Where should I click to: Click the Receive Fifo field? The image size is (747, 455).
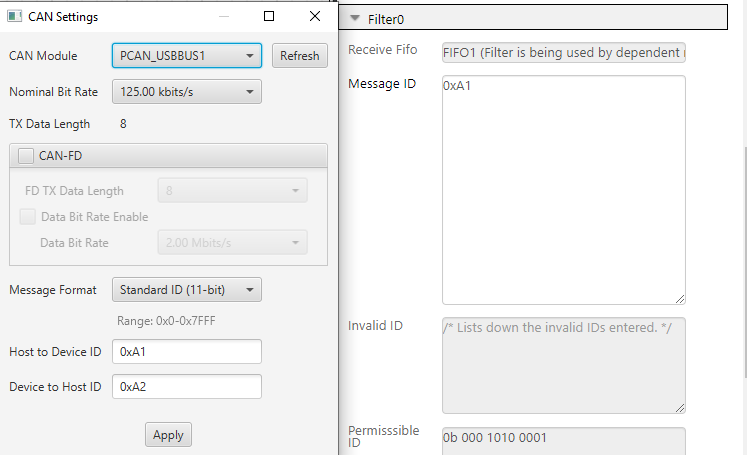(x=563, y=52)
